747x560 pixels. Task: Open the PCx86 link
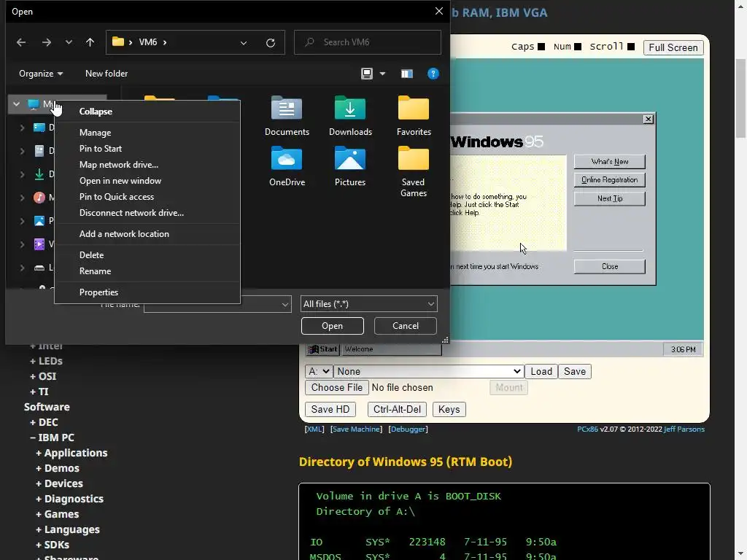587,429
